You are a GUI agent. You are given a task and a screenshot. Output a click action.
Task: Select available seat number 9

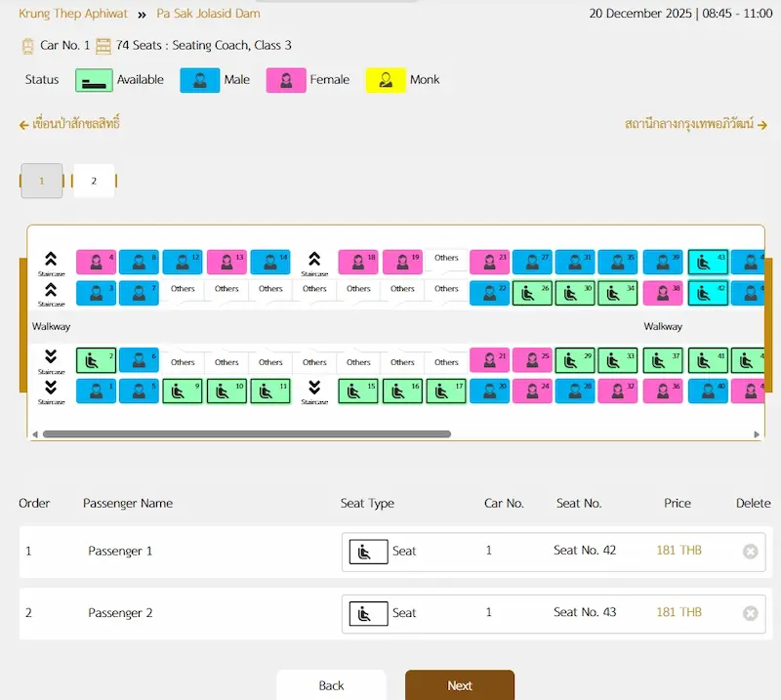tap(183, 391)
